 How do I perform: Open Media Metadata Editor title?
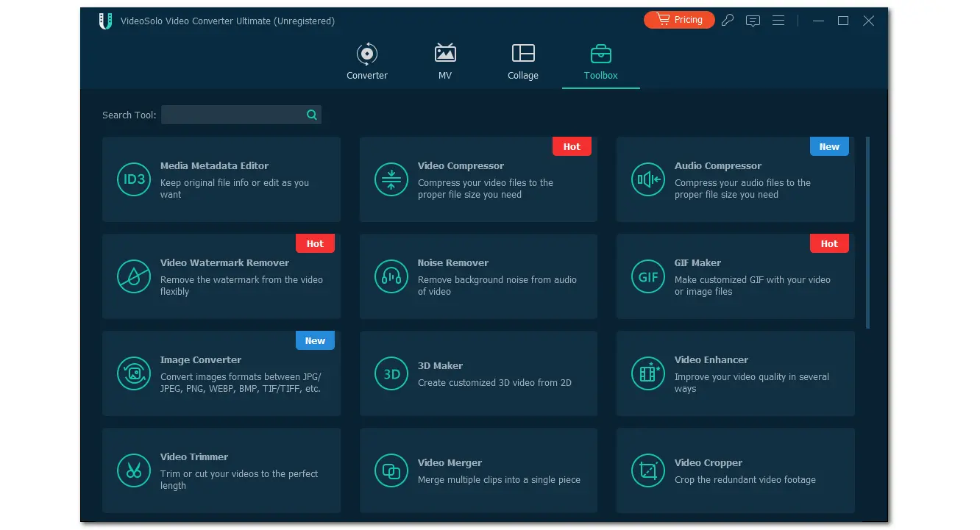click(x=214, y=166)
